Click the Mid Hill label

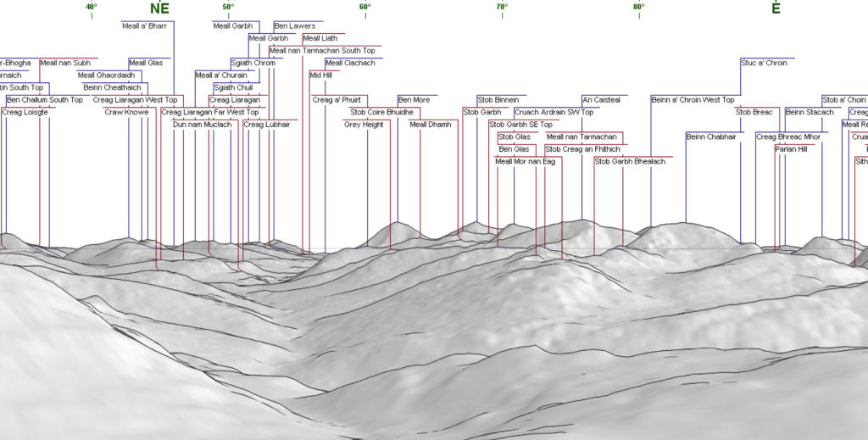(320, 75)
